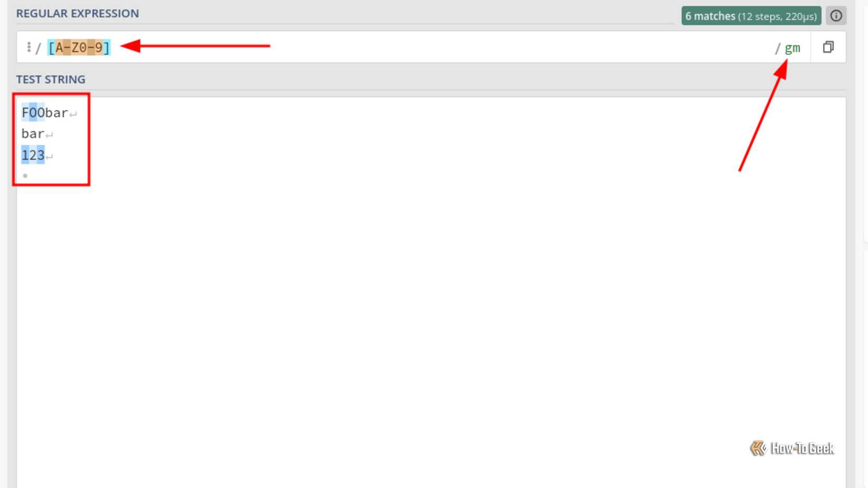Viewport: 868px width, 488px height.
Task: Open the gm regex flags selector
Action: pyautogui.click(x=792, y=48)
